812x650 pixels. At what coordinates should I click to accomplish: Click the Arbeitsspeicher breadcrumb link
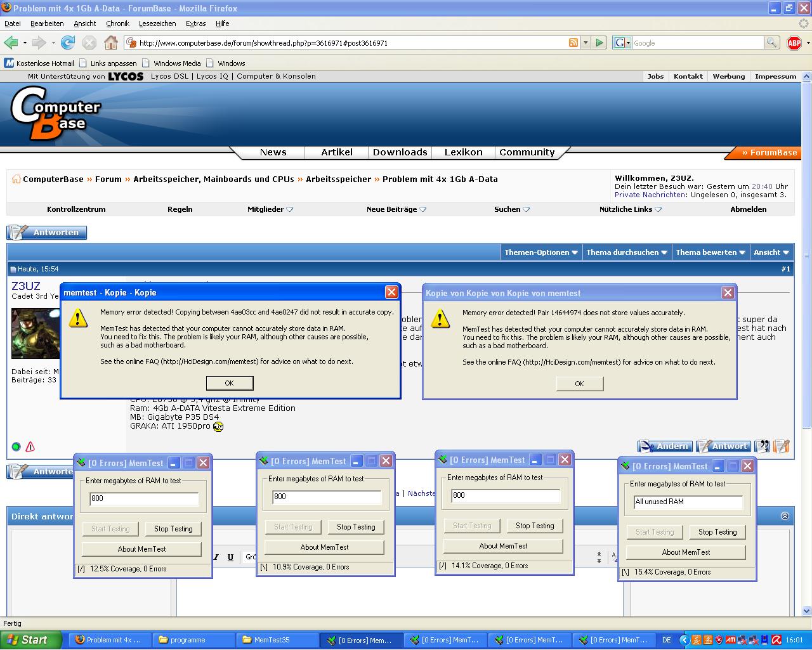pos(338,179)
